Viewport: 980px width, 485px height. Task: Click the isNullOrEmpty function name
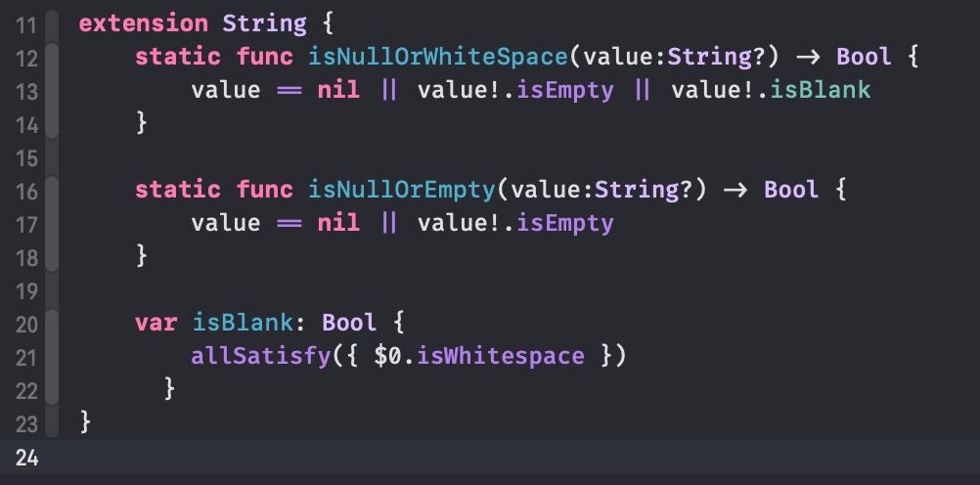(402, 190)
